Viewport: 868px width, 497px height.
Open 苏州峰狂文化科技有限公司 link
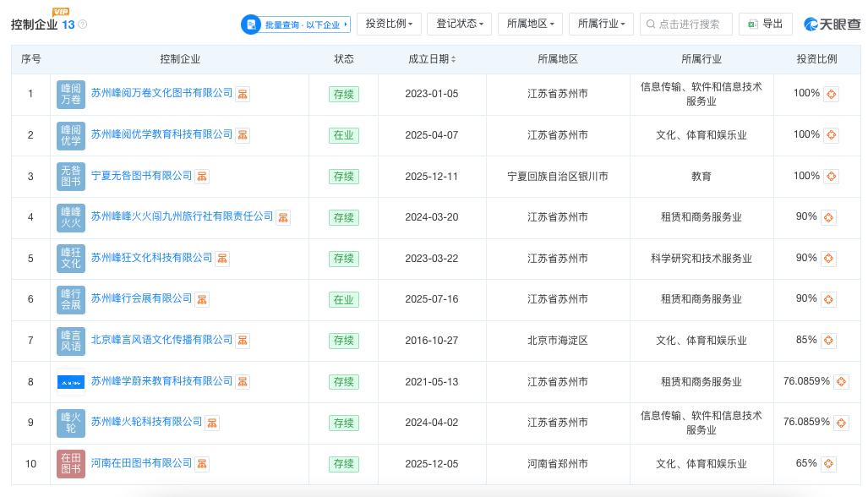pos(151,257)
